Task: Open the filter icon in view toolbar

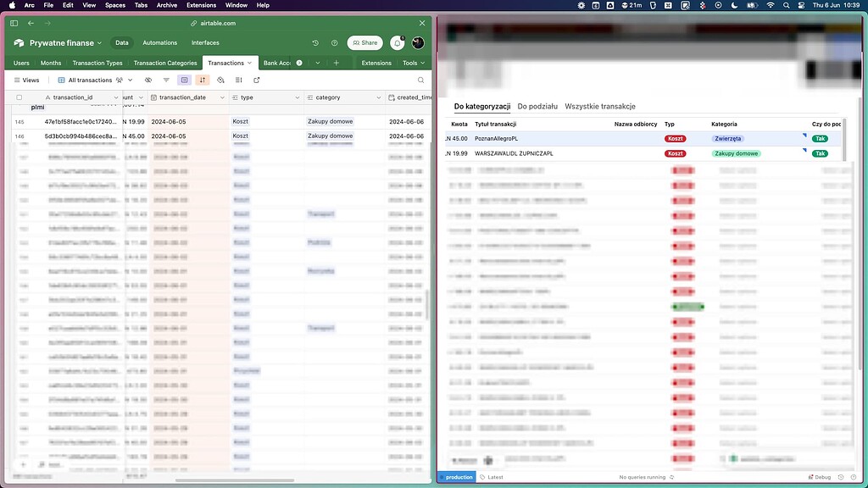Action: (166, 80)
